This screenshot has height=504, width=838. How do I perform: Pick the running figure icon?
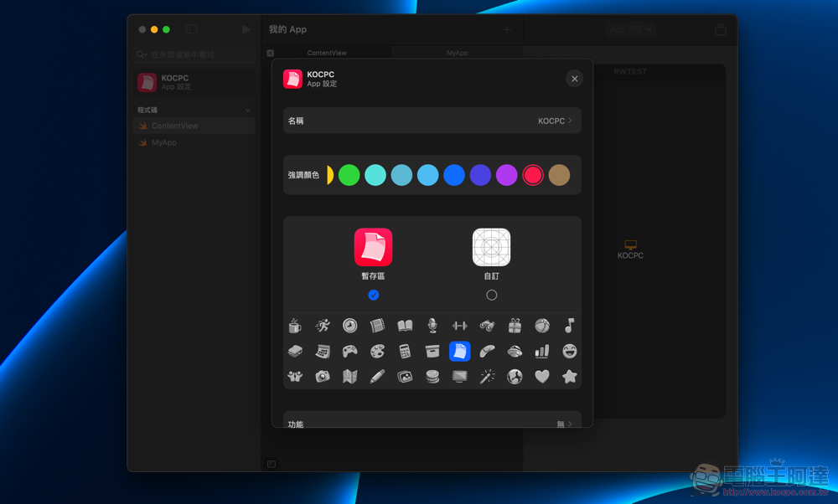(323, 326)
